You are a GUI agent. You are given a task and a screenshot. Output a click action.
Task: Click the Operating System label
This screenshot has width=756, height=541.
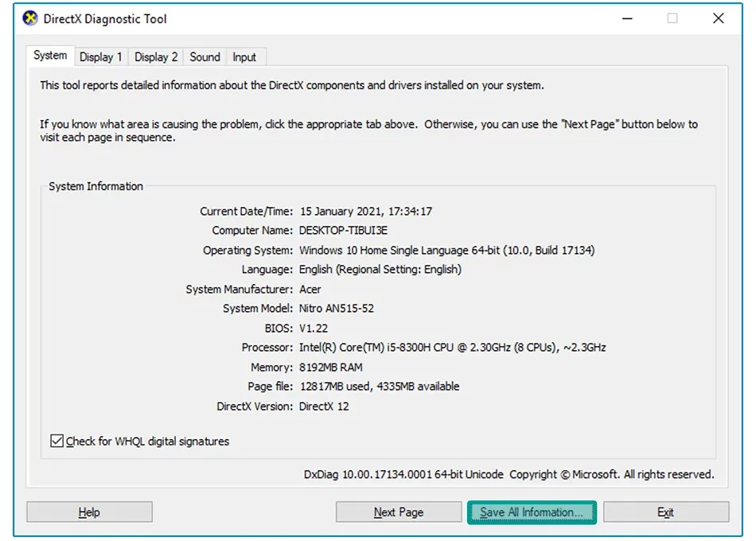247,251
